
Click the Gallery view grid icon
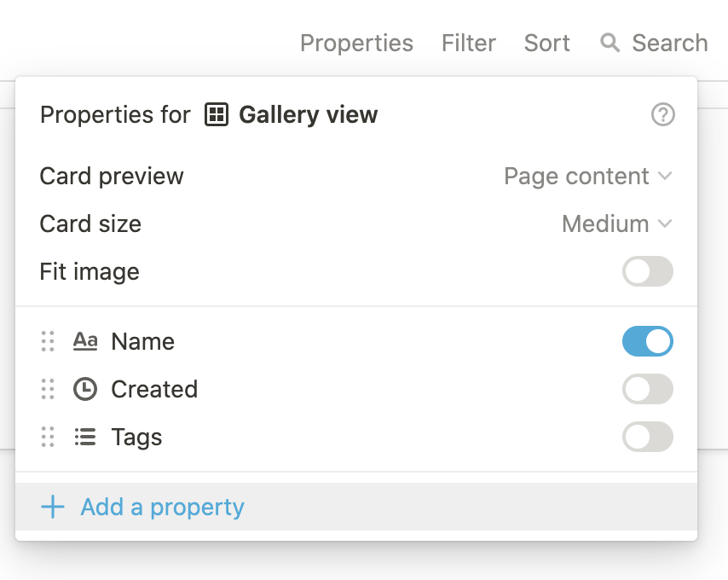pyautogui.click(x=217, y=114)
